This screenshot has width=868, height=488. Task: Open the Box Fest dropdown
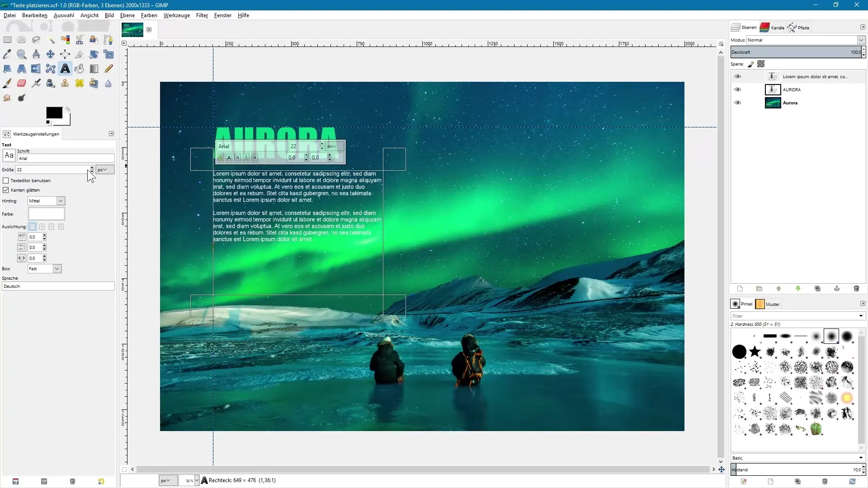[44, 268]
